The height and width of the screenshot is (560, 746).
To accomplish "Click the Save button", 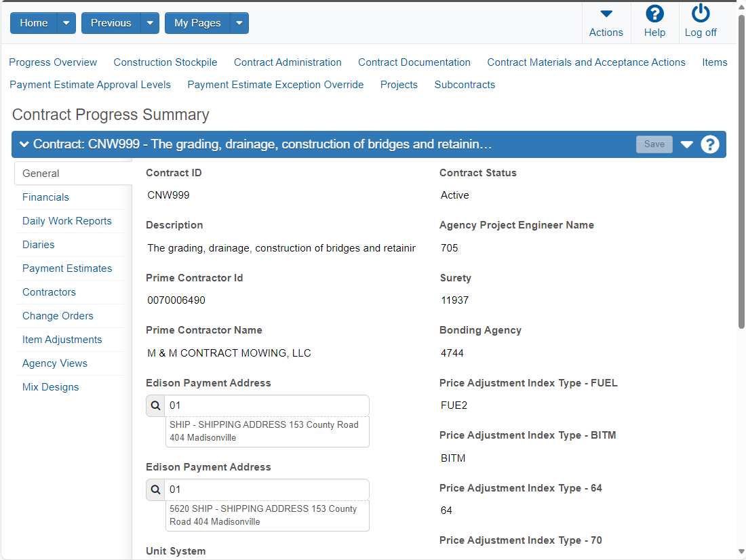I will tap(654, 144).
